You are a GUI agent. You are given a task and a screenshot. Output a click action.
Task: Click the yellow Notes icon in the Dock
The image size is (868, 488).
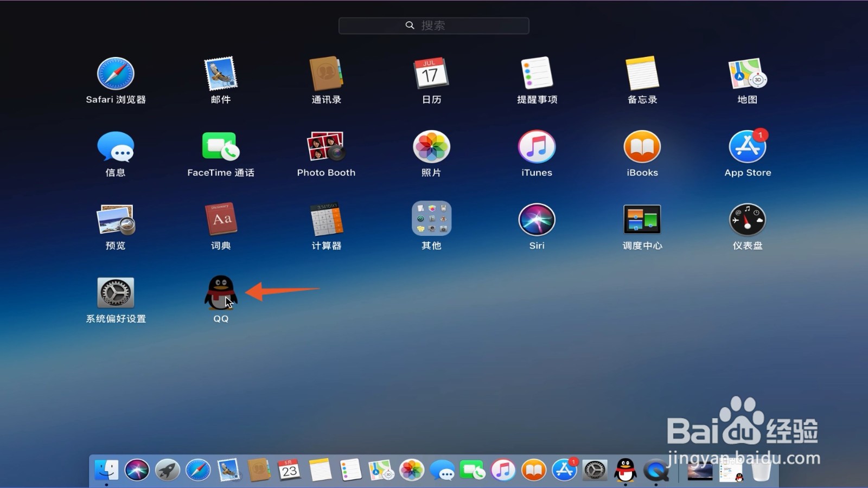(320, 470)
